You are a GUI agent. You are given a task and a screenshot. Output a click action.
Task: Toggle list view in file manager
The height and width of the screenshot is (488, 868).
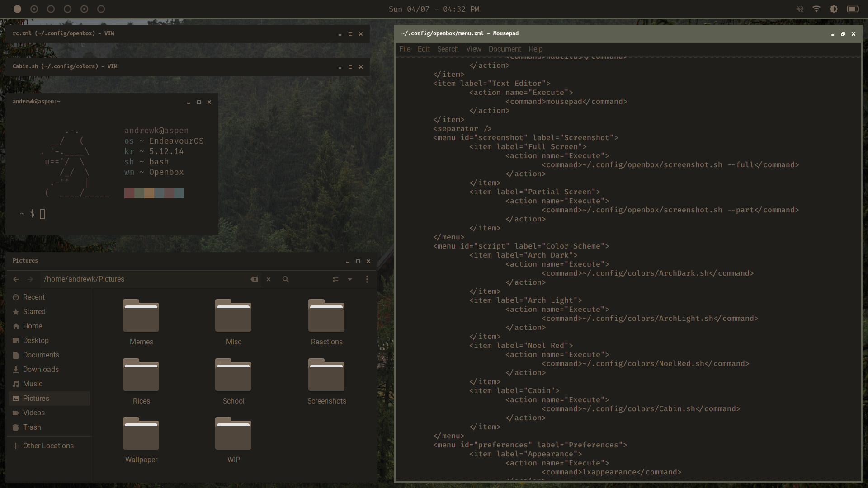pyautogui.click(x=335, y=279)
